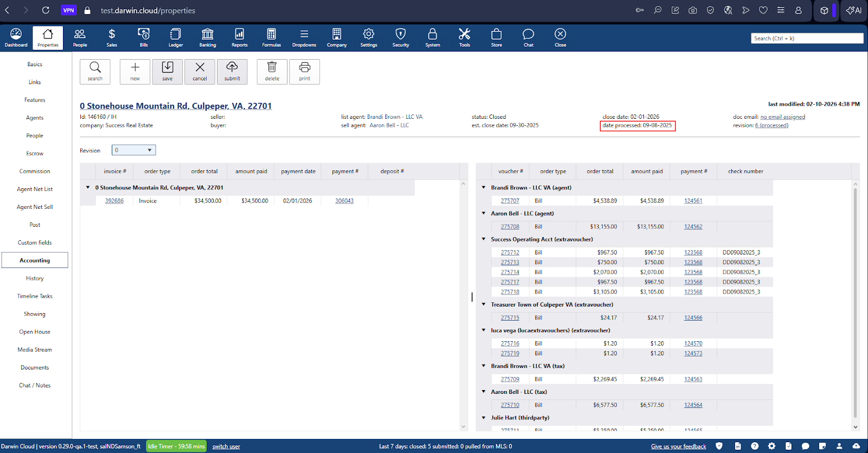Image resolution: width=868 pixels, height=453 pixels.
Task: Collapse the Brandi Brown - LLC VA (agent) group
Action: 484,188
